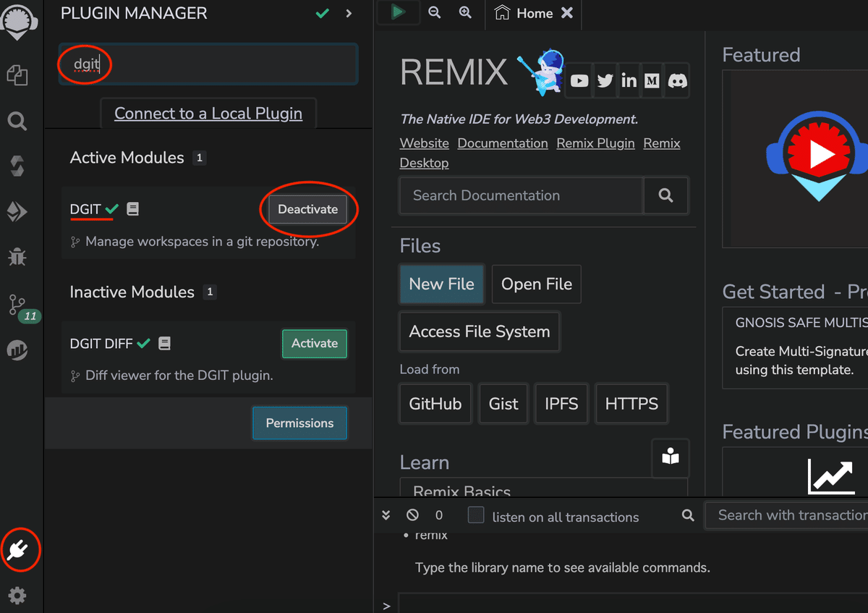868x613 pixels.
Task: Click the terminal transaction search magnifier icon
Action: point(688,515)
